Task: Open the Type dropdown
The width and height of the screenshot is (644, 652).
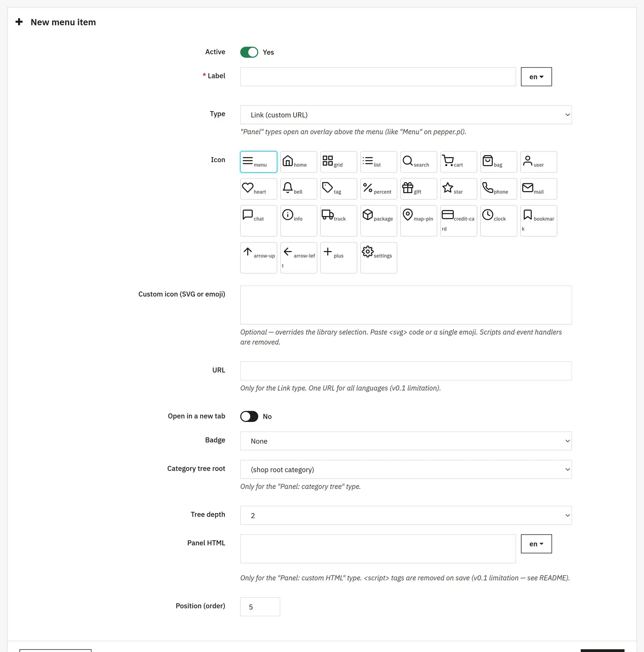Action: 406,115
